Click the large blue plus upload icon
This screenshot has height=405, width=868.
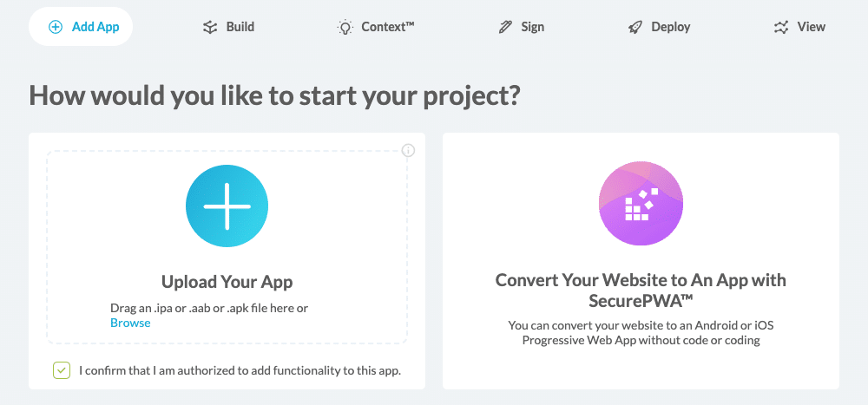pos(227,207)
